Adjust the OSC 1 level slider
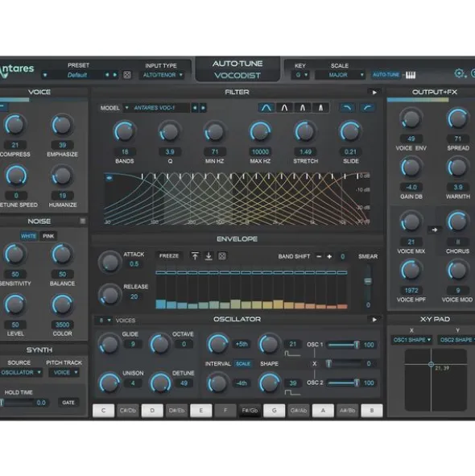Image resolution: width=475 pixels, height=476 pixels. tap(344, 345)
